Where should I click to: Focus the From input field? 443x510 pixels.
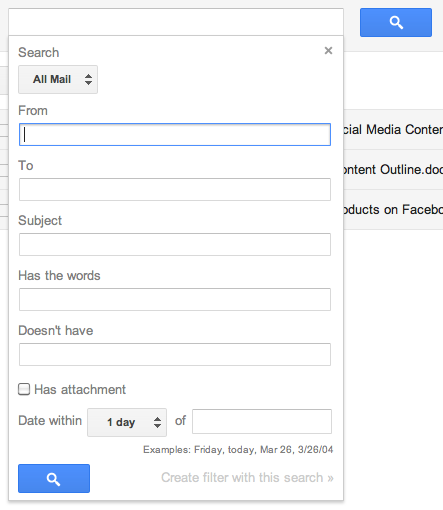[175, 135]
